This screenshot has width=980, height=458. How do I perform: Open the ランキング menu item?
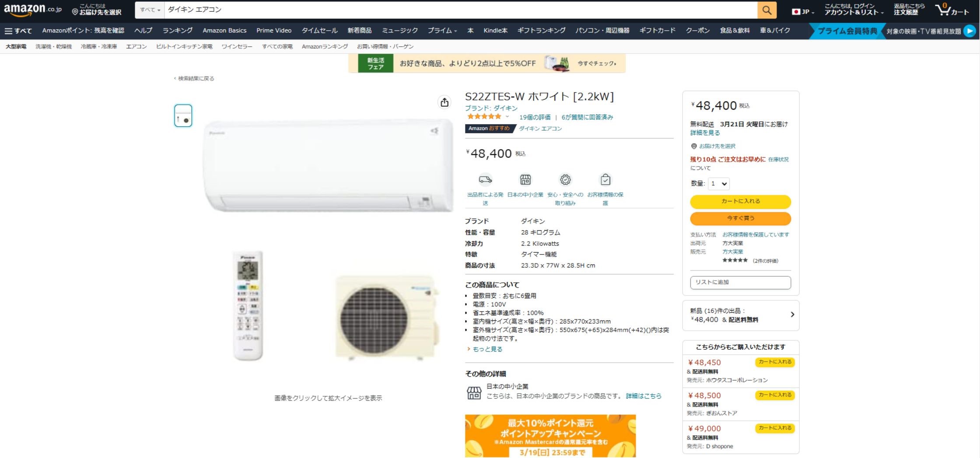pos(177,31)
